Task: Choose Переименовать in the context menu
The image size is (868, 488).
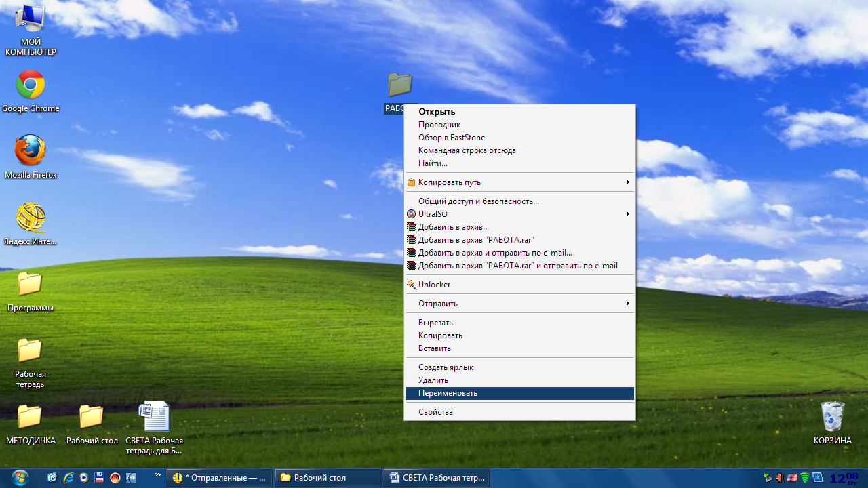Action: click(519, 393)
